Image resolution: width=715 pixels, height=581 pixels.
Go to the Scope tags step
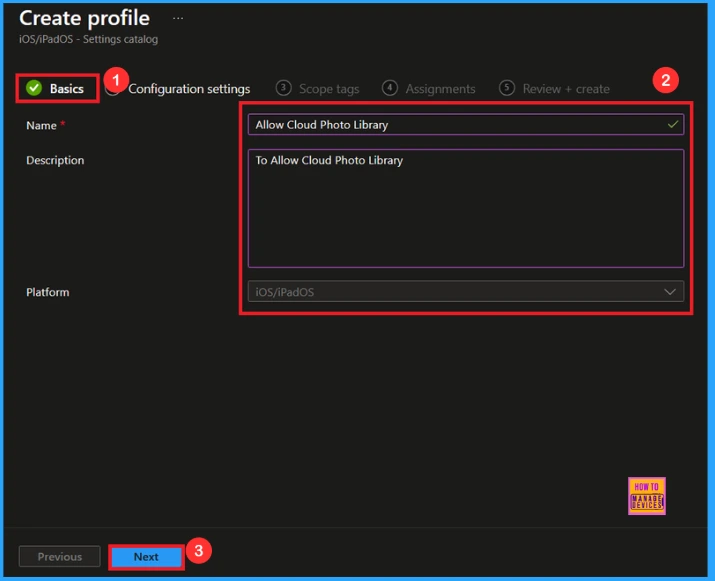[329, 89]
